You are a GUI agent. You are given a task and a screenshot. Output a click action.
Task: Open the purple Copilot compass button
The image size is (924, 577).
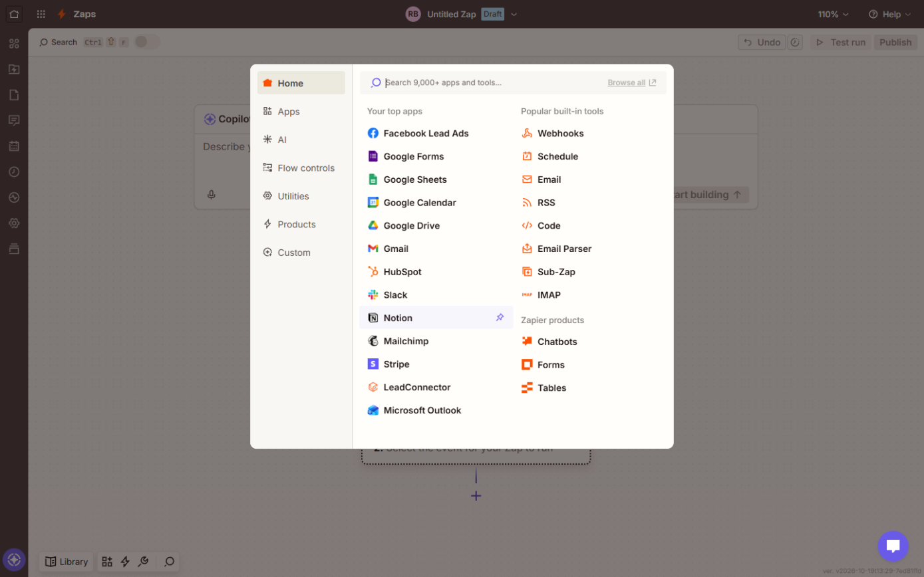coord(14,560)
